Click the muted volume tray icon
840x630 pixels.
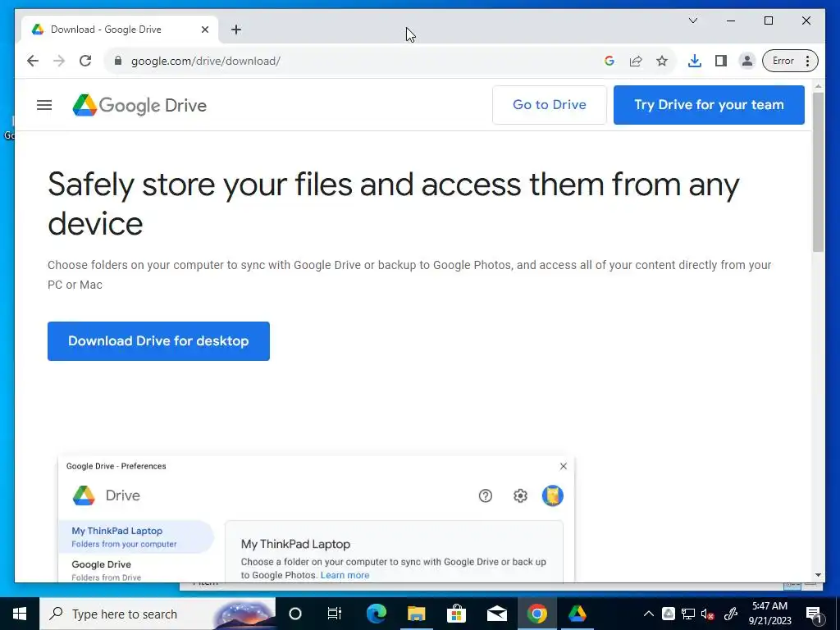(x=708, y=614)
